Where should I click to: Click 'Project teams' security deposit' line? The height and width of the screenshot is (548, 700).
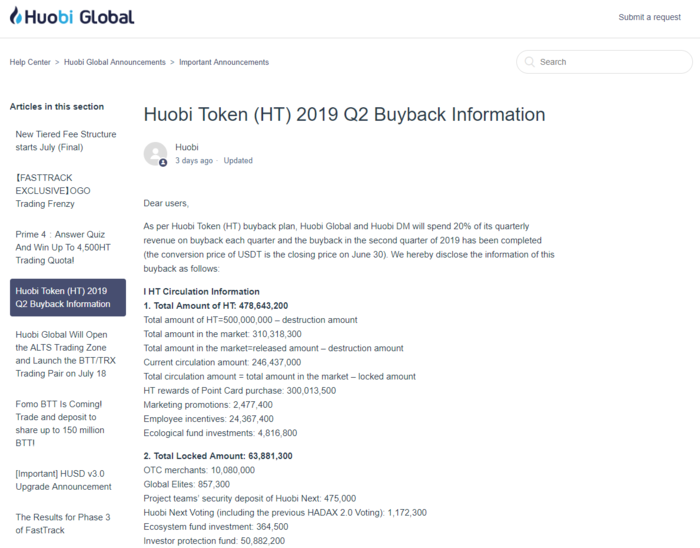[x=250, y=498]
